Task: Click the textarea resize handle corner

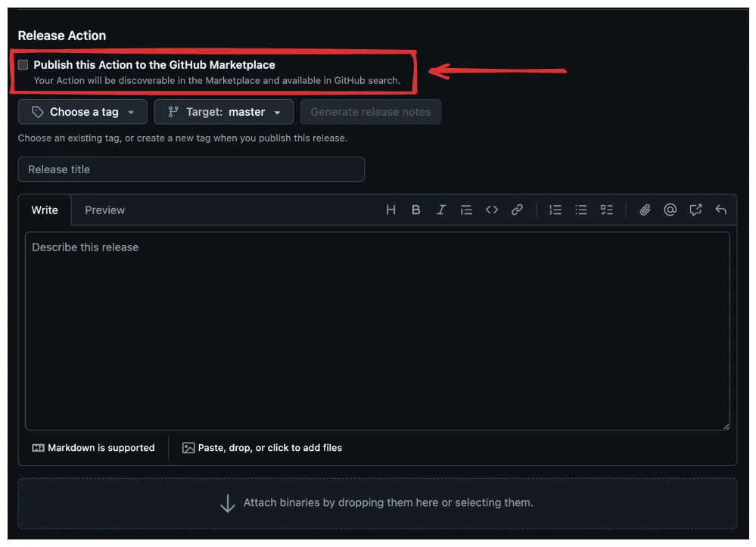Action: point(726,427)
